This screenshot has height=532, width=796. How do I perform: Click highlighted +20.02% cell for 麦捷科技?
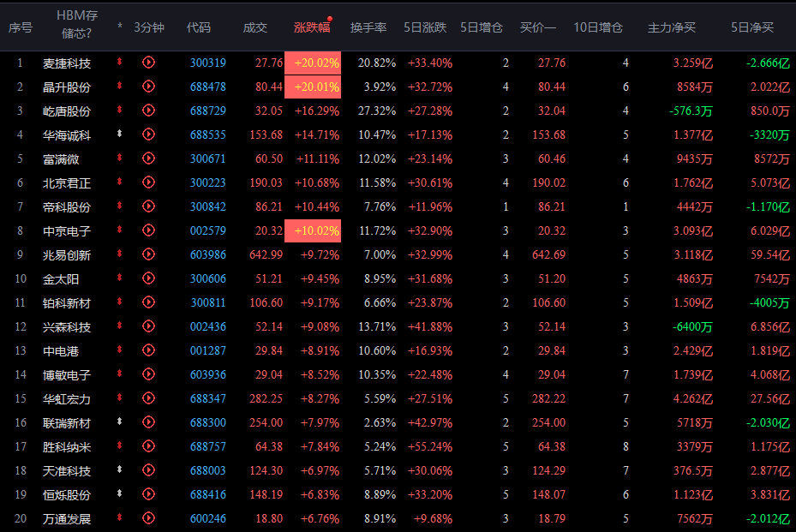pos(313,63)
